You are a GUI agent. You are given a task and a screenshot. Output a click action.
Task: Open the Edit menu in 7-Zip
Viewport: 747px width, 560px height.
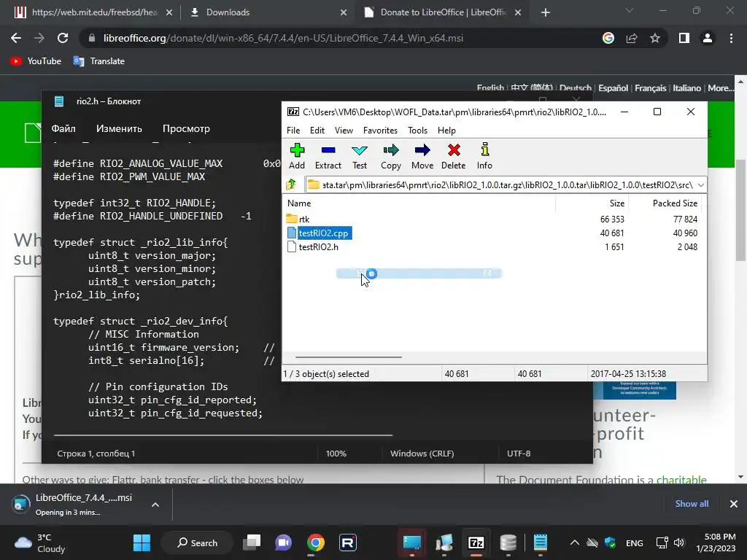pyautogui.click(x=317, y=131)
